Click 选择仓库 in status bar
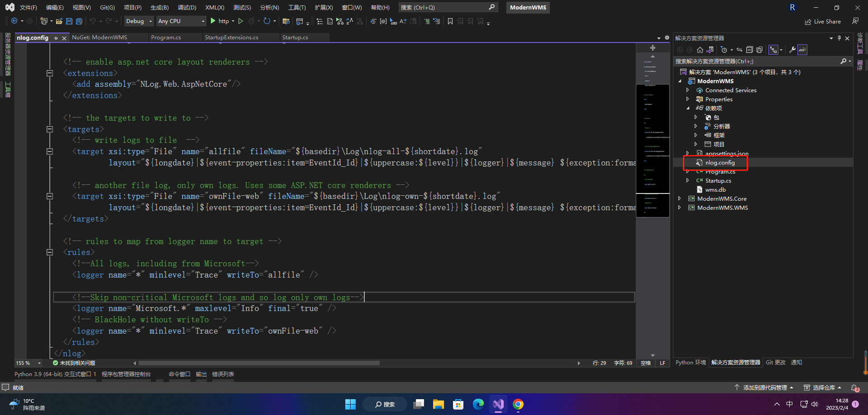Image resolution: width=868 pixels, height=415 pixels. (x=822, y=388)
